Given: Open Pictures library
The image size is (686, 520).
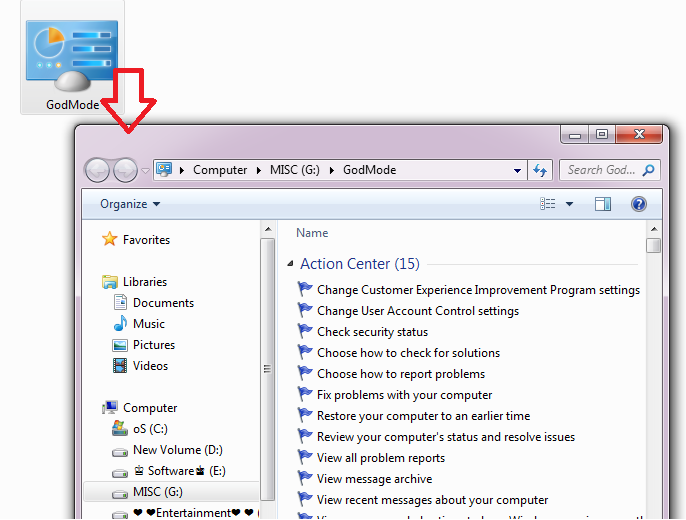Looking at the screenshot, I should click(x=154, y=345).
